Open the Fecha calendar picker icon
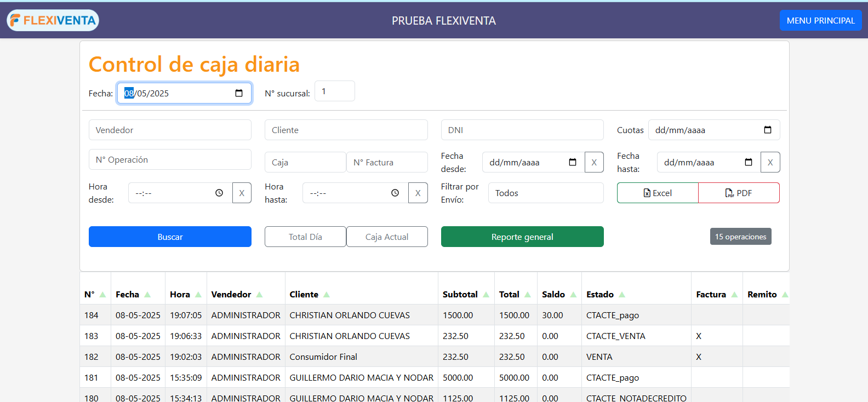868x402 pixels. (239, 93)
